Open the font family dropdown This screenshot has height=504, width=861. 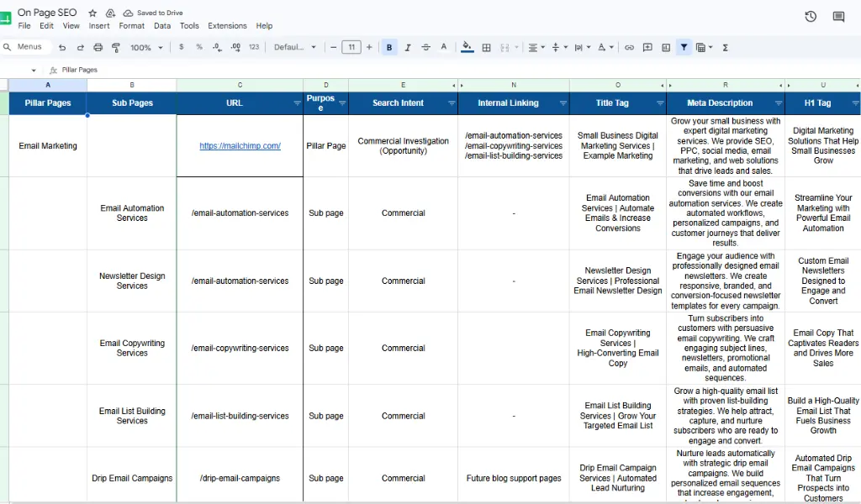[x=295, y=47]
